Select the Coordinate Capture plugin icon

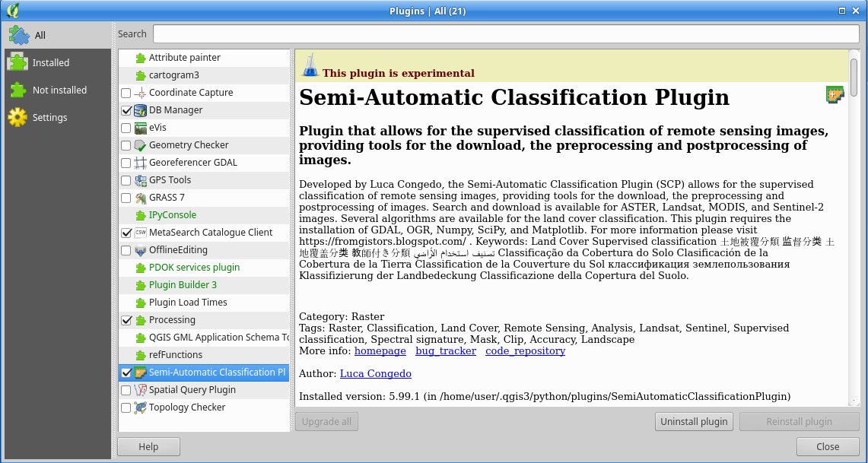140,92
